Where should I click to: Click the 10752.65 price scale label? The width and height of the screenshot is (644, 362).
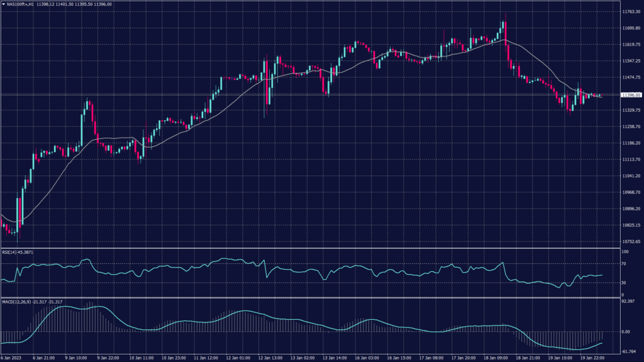[x=631, y=241]
